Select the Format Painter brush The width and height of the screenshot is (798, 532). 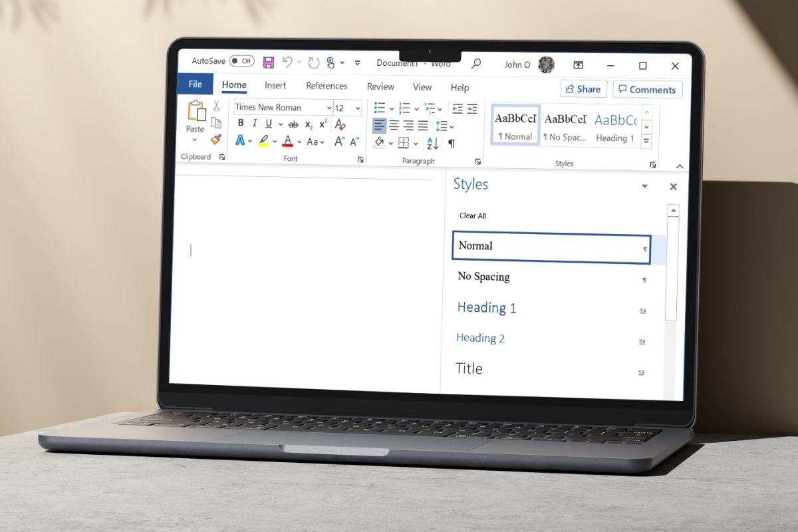coord(216,139)
